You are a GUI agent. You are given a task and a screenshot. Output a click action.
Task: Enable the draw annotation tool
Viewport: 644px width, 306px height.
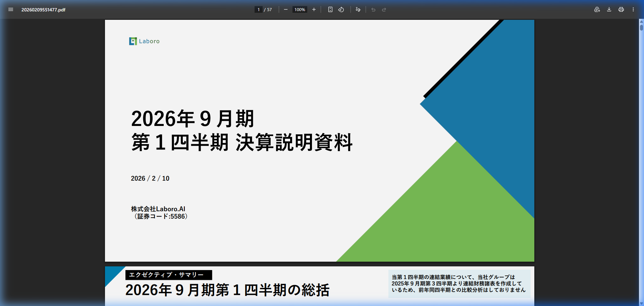tap(358, 9)
